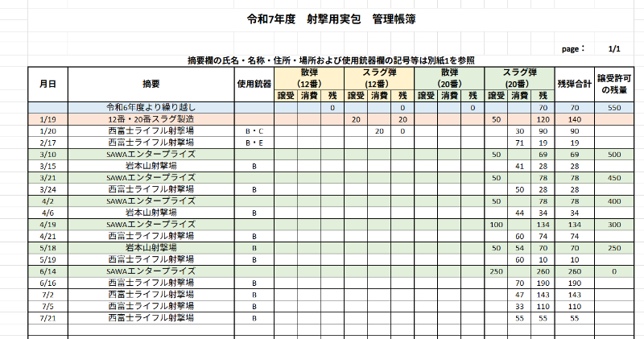Click the date cell 7/5
Viewport: 644px width, 339px height.
[x=48, y=307]
